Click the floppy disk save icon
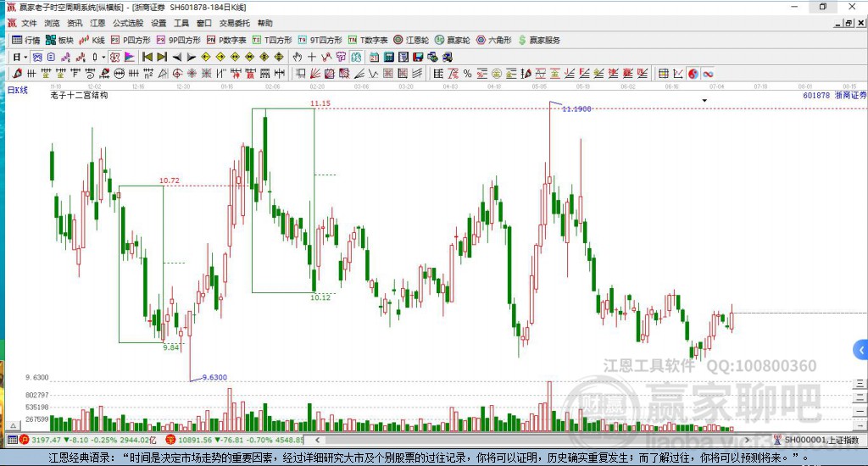The height and width of the screenshot is (466, 868). (x=418, y=57)
